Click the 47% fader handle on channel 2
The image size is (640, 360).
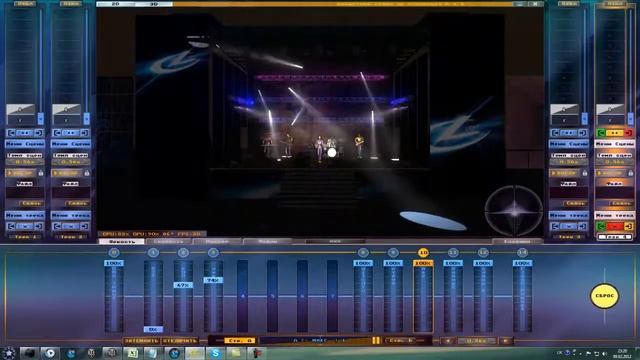click(183, 285)
